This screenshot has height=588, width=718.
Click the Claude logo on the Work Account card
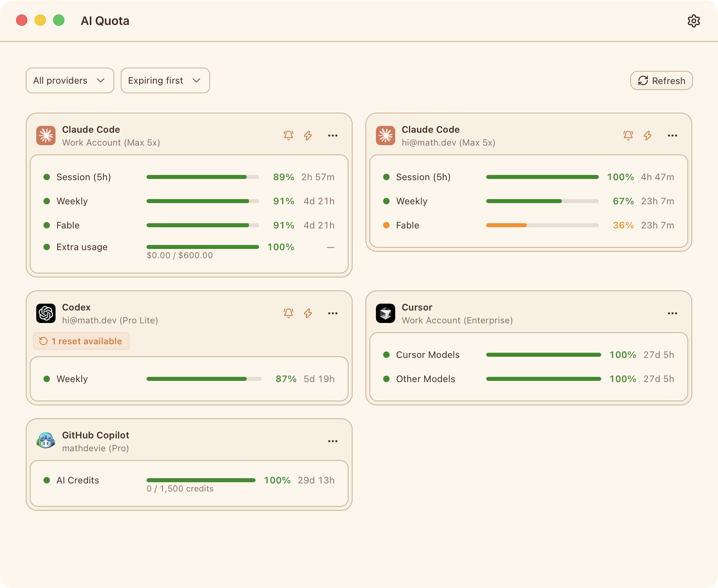(46, 136)
